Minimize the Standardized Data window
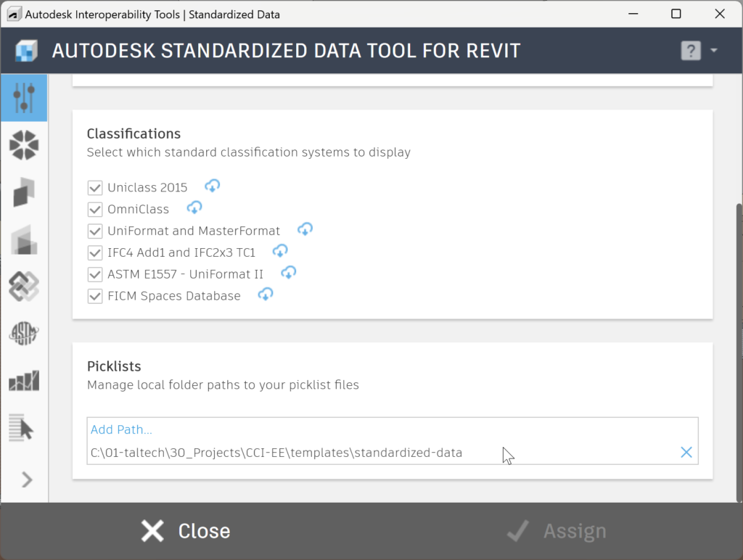This screenshot has height=560, width=743. pos(633,14)
